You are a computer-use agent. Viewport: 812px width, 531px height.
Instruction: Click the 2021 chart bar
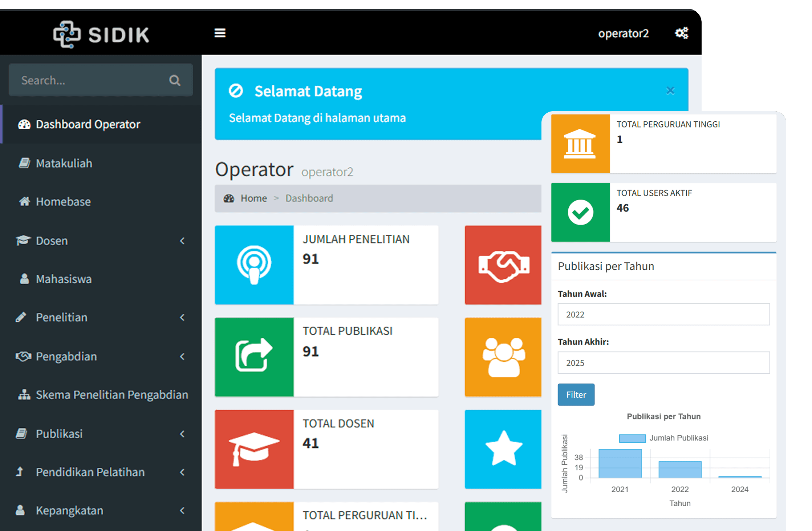pos(620,463)
